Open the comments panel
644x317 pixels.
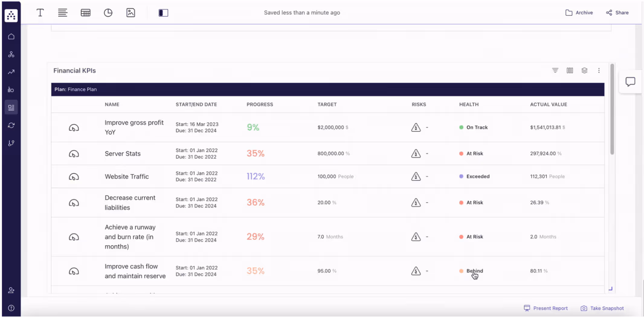coord(631,81)
